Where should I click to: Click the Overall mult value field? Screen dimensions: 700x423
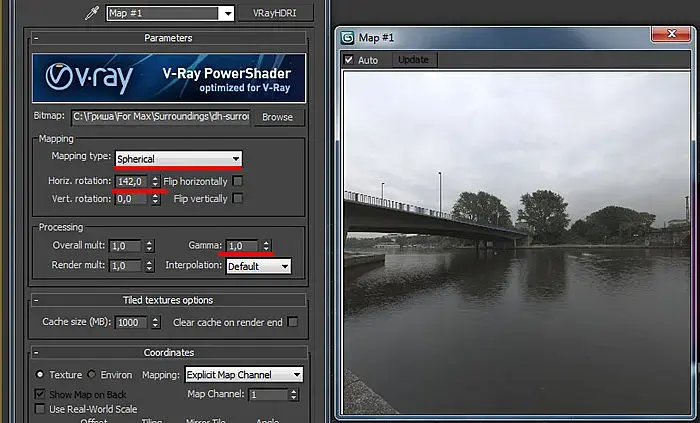coord(125,246)
